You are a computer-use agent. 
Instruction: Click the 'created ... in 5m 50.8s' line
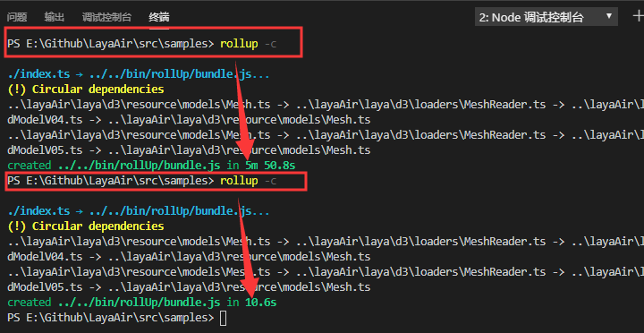(151, 166)
